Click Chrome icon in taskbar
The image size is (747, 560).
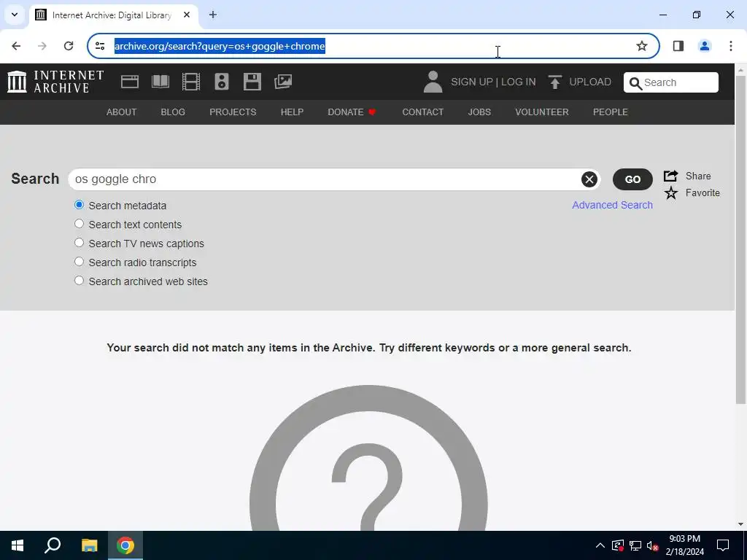(125, 545)
